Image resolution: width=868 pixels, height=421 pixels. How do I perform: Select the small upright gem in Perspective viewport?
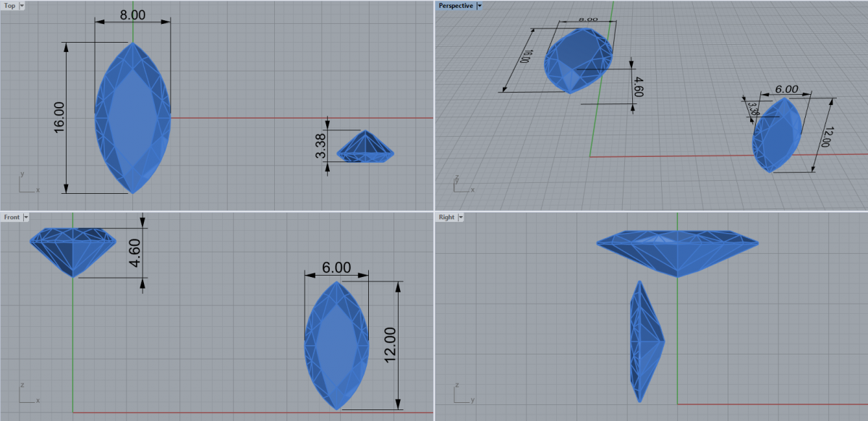click(776, 135)
